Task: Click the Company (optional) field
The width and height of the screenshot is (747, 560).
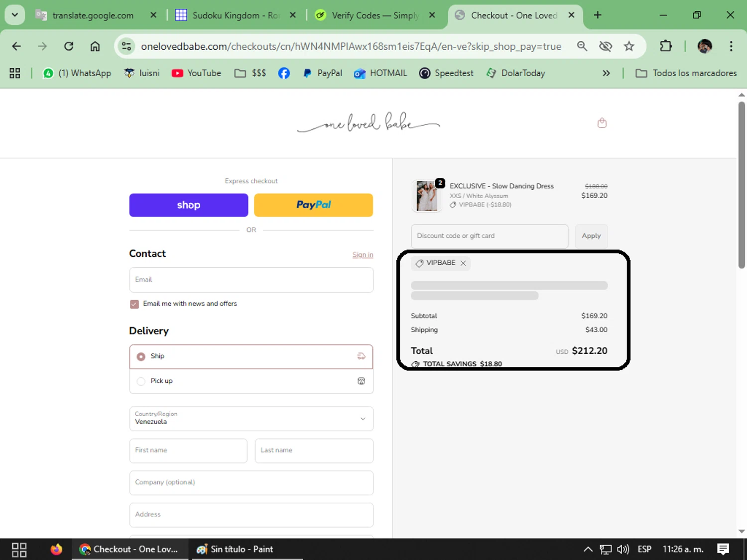Action: (x=251, y=483)
